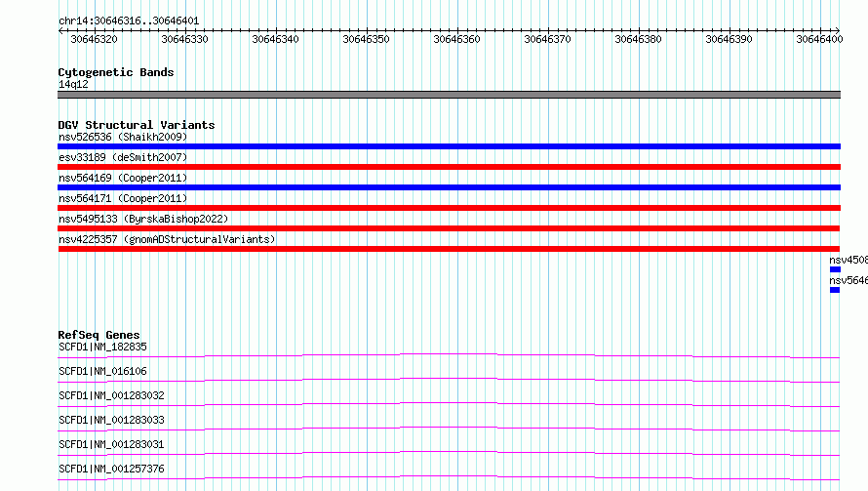Click ruler position 30646340
The height and width of the screenshot is (491, 868).
[276, 39]
